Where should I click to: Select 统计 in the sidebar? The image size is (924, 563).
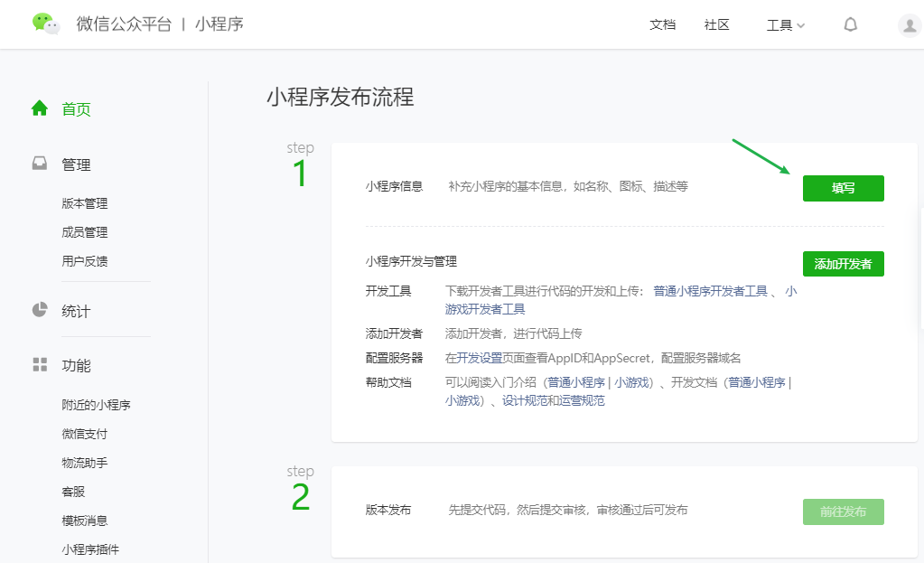(x=76, y=311)
